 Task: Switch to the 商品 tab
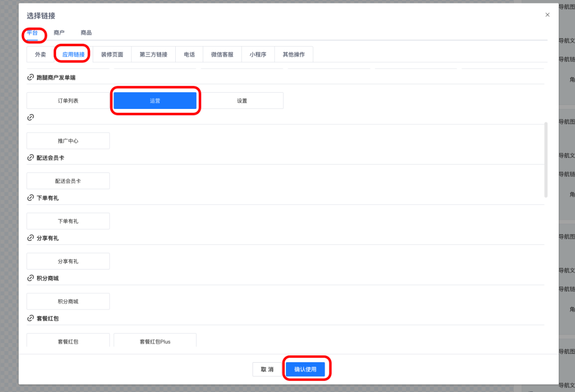click(86, 33)
